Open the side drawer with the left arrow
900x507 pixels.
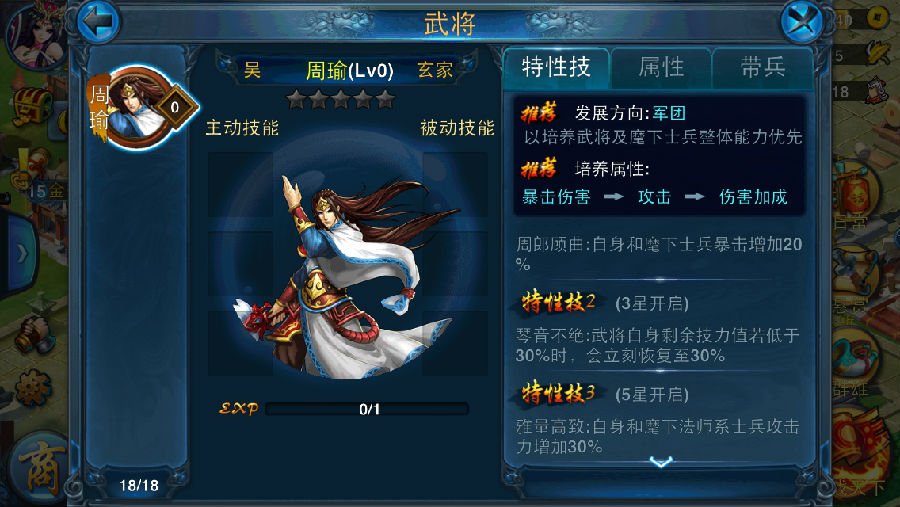(20, 253)
